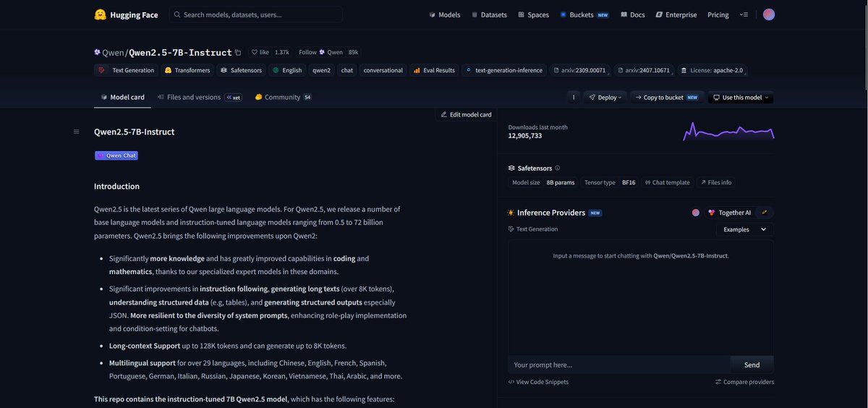Click the Safetensors stack icon in the sidebar

pos(511,168)
